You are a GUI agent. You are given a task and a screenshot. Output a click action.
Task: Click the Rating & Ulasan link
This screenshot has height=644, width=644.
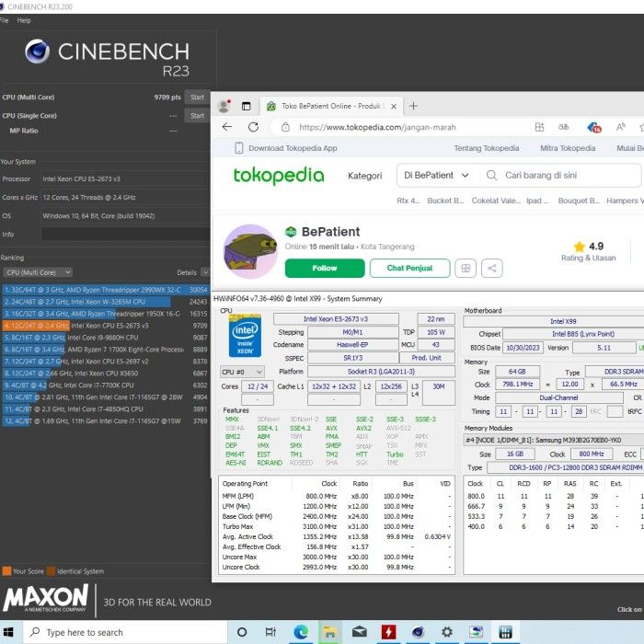[x=588, y=258]
